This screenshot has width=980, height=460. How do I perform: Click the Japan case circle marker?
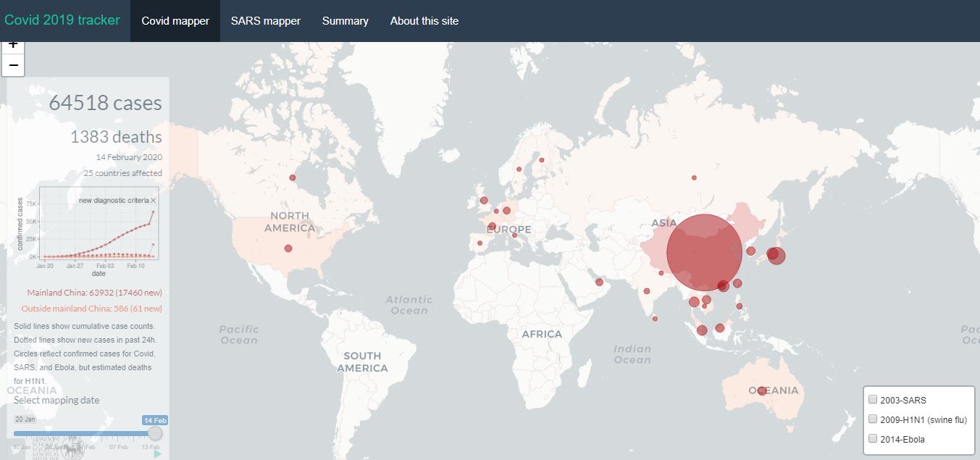point(776,255)
